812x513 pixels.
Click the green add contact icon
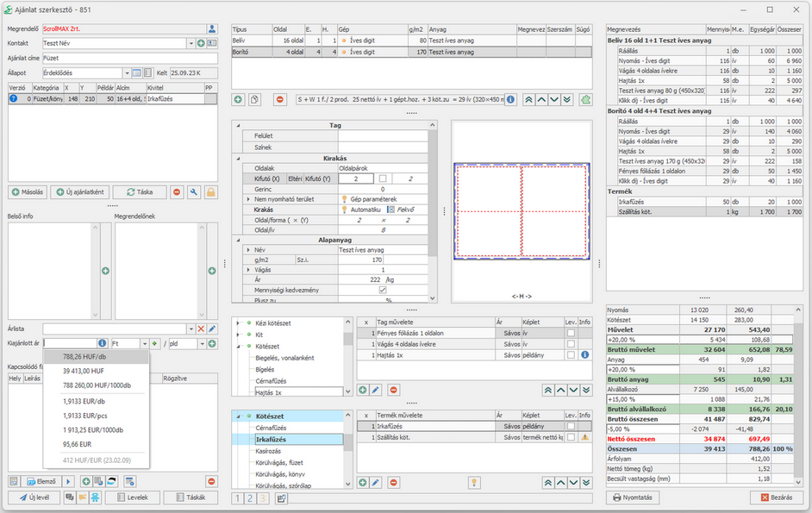coord(201,43)
